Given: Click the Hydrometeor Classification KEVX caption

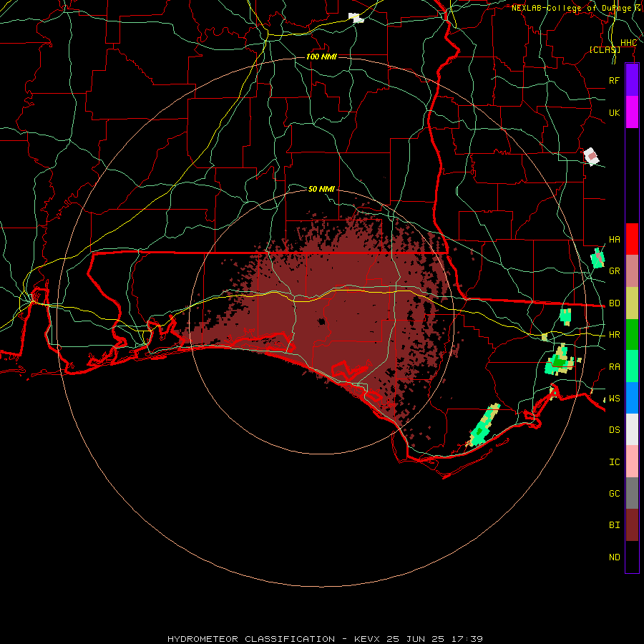Looking at the screenshot, I should [325, 639].
